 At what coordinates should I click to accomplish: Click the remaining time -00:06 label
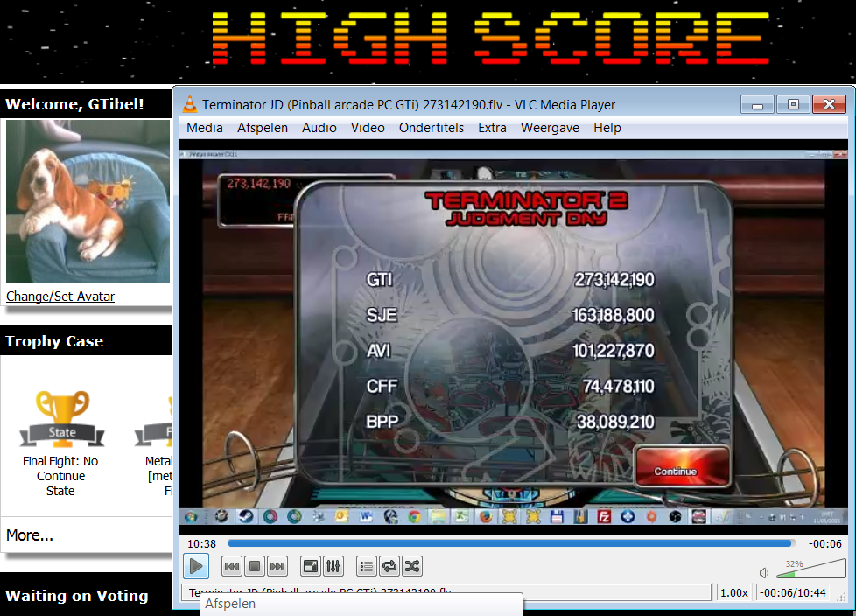click(825, 544)
